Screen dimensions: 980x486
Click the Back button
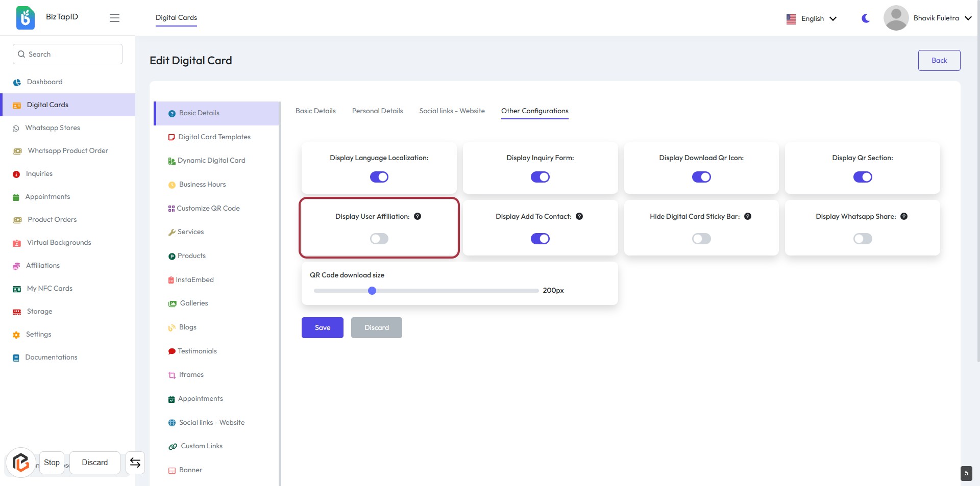pyautogui.click(x=939, y=60)
